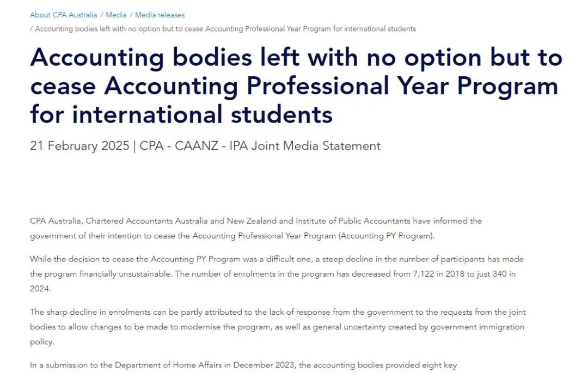588x373 pixels.
Task: Click the enrolment figure 7,122
Action: pos(428,274)
